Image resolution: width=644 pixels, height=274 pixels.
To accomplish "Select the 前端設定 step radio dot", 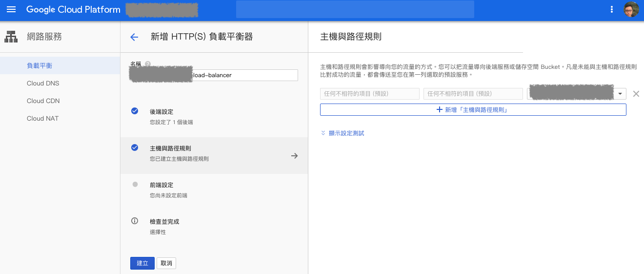I will (135, 185).
